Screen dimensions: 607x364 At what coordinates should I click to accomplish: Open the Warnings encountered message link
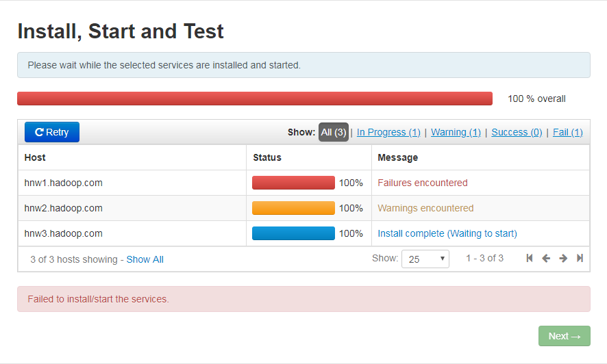(425, 208)
